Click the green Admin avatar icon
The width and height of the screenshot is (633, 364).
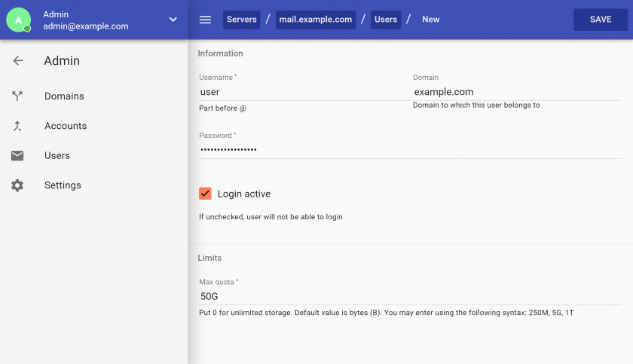click(x=19, y=20)
